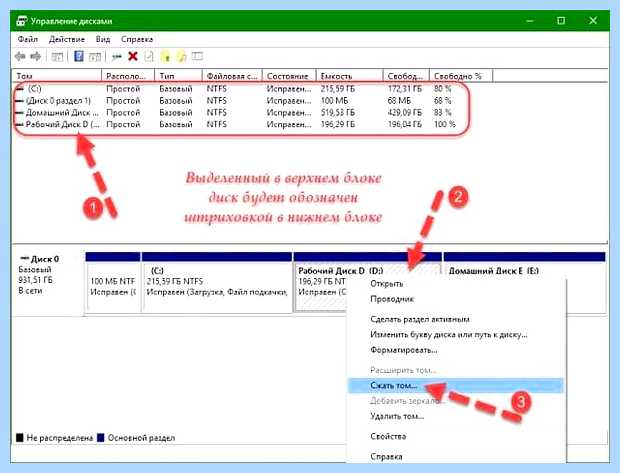
Task: Open the Файл menu
Action: [x=28, y=39]
